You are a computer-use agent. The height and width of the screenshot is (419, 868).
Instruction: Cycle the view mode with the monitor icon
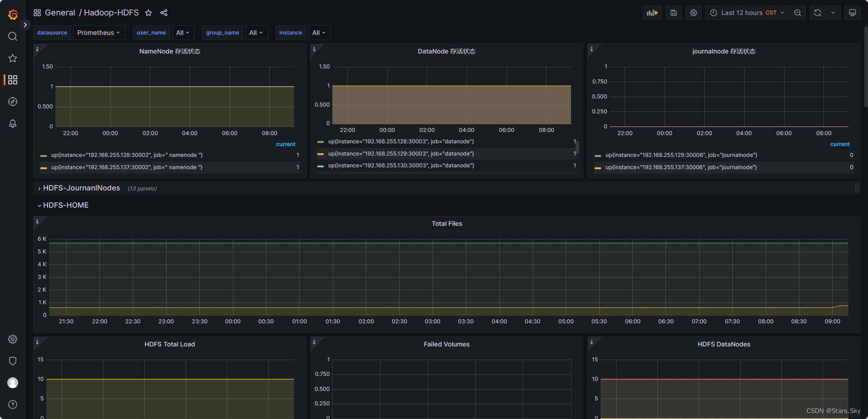tap(853, 13)
